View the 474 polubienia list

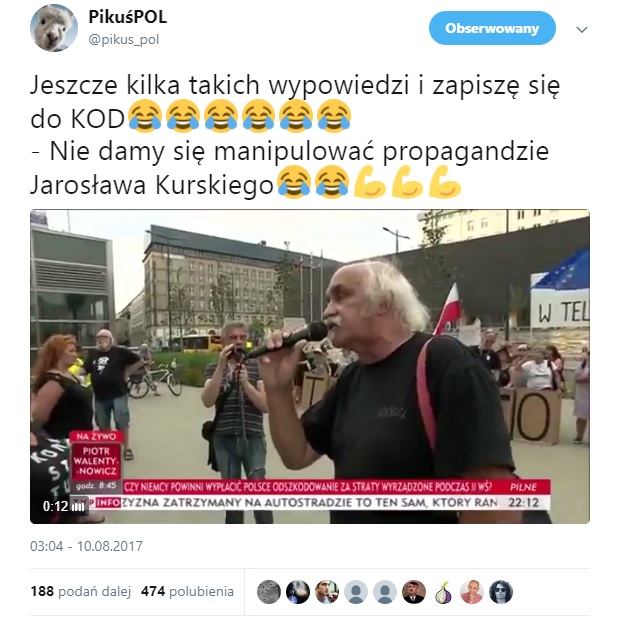click(x=187, y=591)
